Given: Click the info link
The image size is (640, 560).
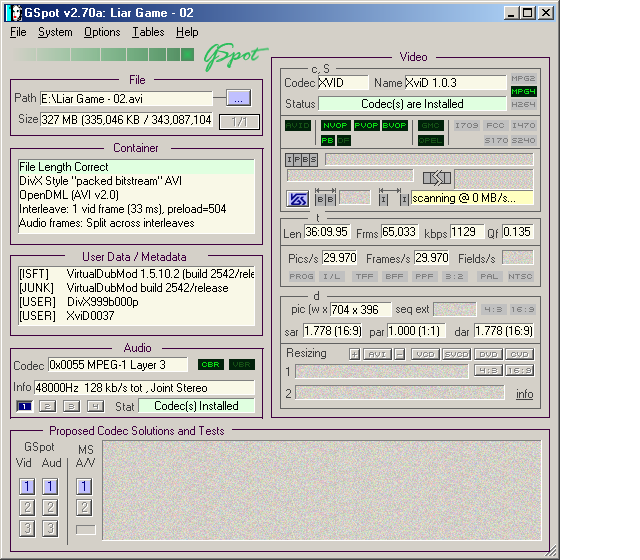Looking at the screenshot, I should click(524, 394).
